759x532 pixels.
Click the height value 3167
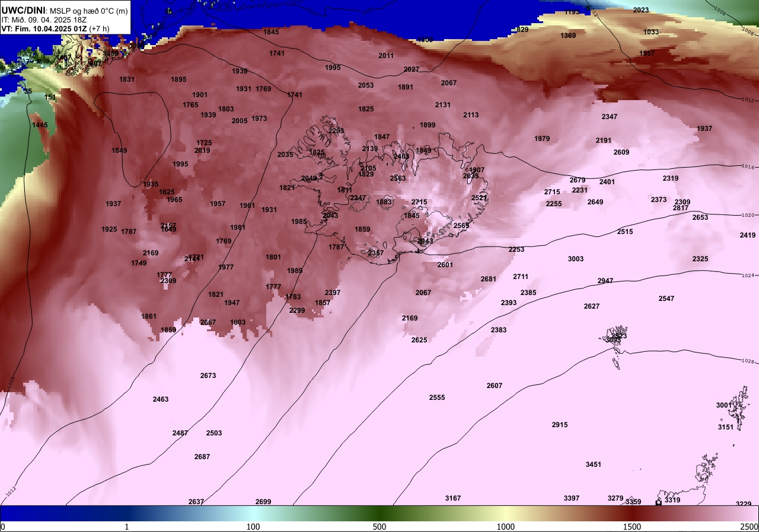(453, 498)
